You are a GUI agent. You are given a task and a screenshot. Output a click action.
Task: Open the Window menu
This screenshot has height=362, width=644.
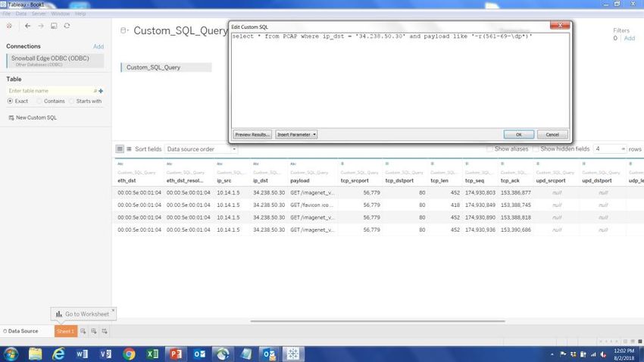[61, 14]
